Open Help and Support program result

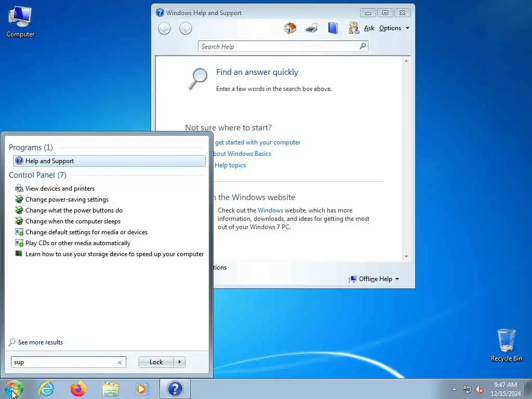click(109, 161)
